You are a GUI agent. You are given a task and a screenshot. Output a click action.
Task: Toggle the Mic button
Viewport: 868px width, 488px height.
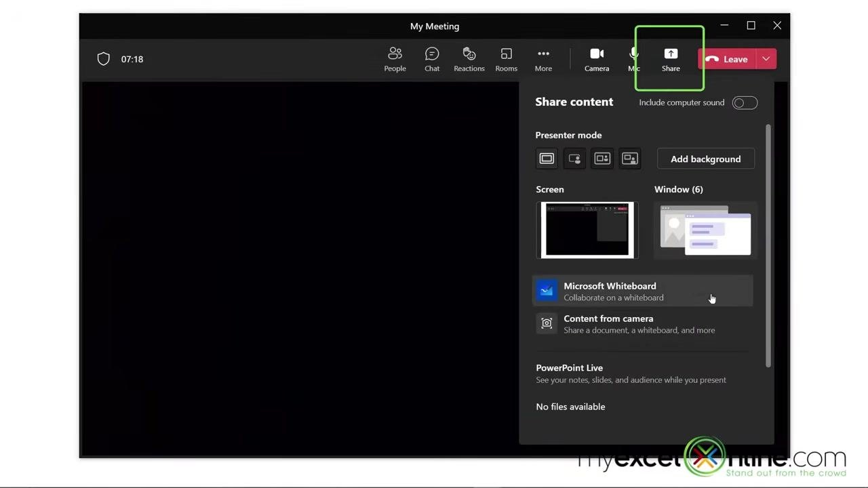point(634,59)
